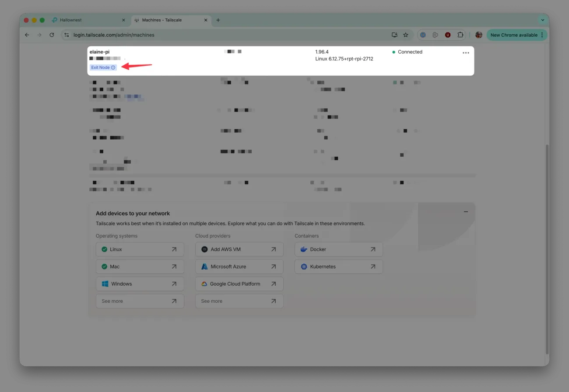The height and width of the screenshot is (392, 569).
Task: Open the tab search dropdown arrow
Action: (543, 20)
